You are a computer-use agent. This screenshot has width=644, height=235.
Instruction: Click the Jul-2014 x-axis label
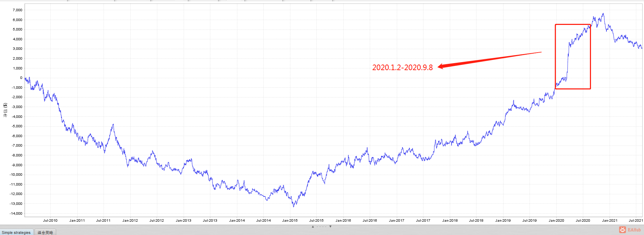(x=263, y=221)
